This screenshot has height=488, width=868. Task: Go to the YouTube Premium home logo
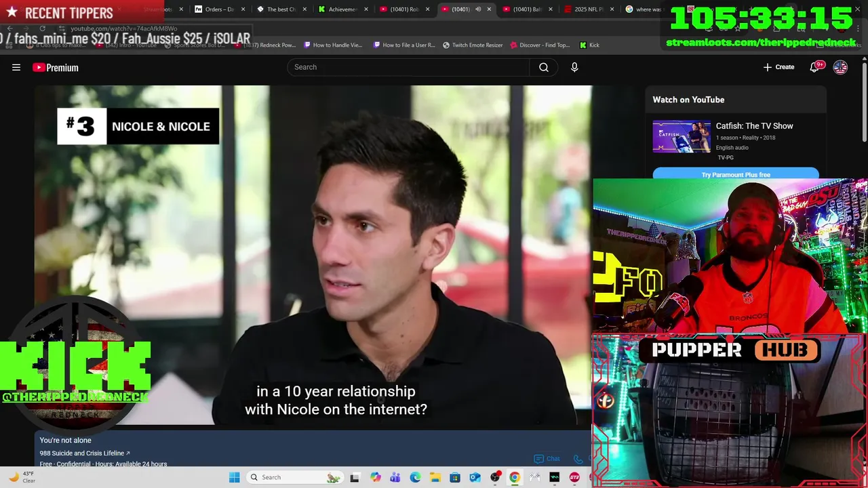tap(56, 67)
